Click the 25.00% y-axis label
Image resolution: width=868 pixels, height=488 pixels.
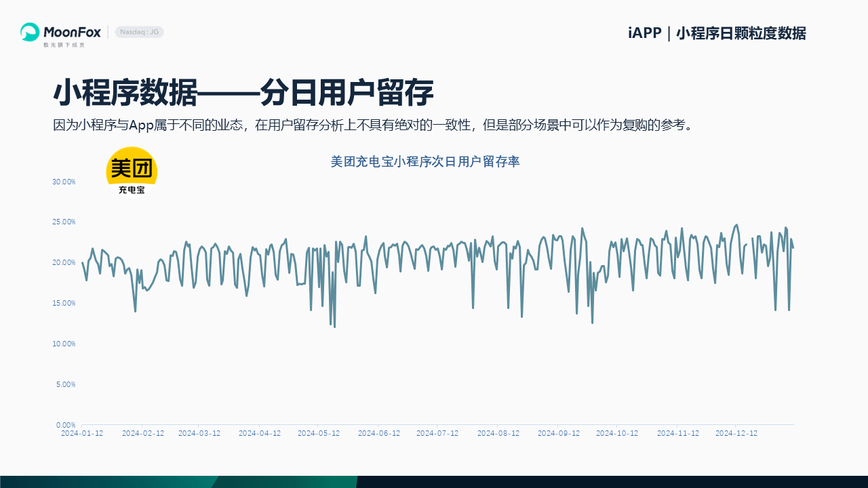[64, 222]
